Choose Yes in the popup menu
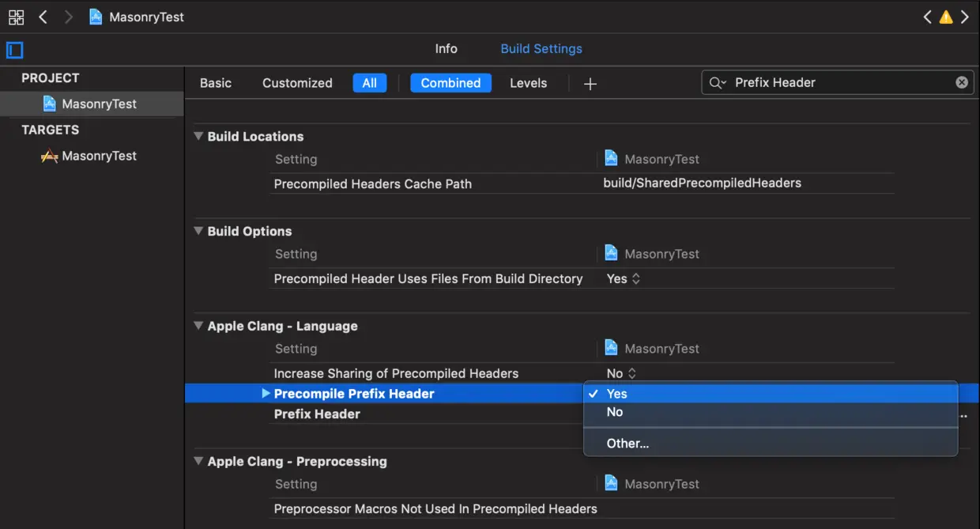980x529 pixels. click(x=771, y=393)
